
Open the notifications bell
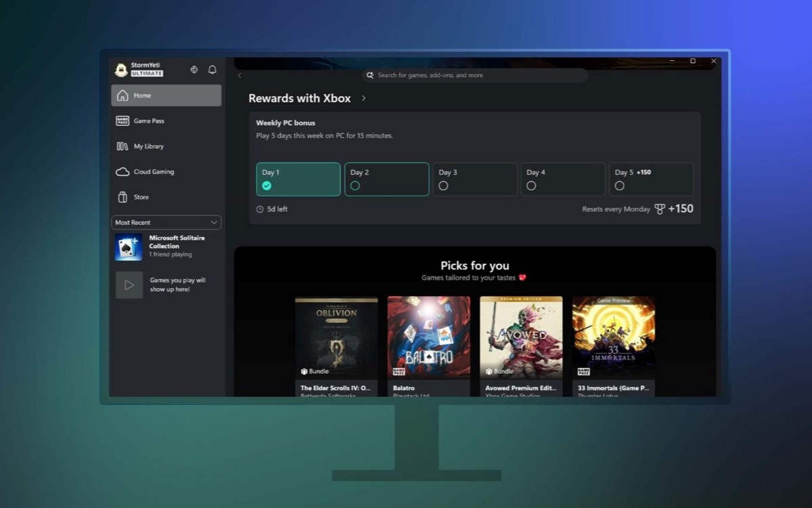click(x=212, y=69)
